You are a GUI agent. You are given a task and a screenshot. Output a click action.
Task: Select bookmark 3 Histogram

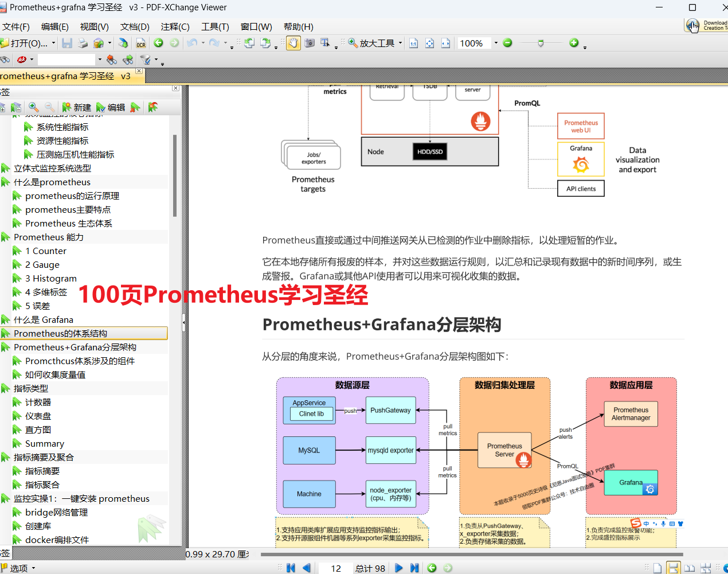coord(51,278)
